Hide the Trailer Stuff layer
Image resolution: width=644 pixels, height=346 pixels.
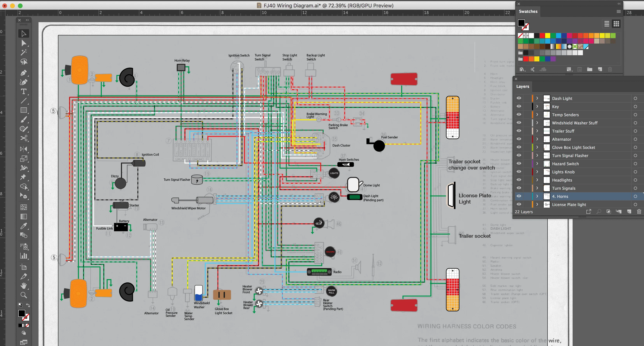[x=519, y=131]
